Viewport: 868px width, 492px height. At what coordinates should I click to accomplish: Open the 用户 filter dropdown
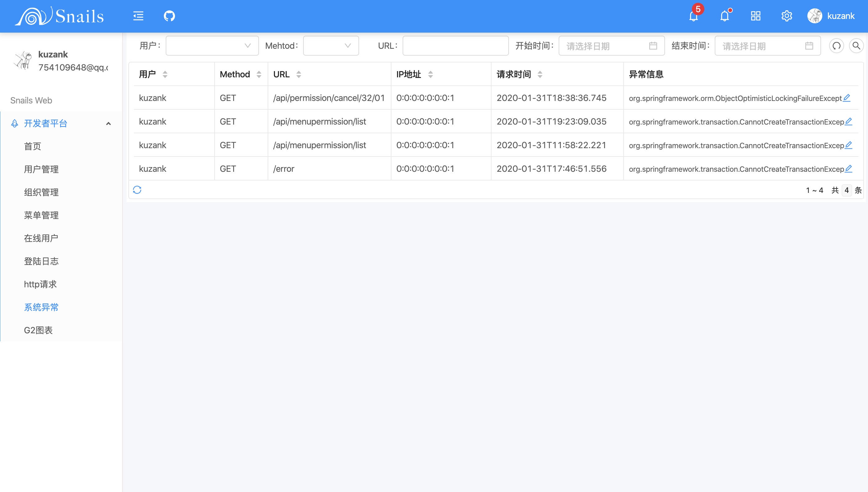click(212, 46)
